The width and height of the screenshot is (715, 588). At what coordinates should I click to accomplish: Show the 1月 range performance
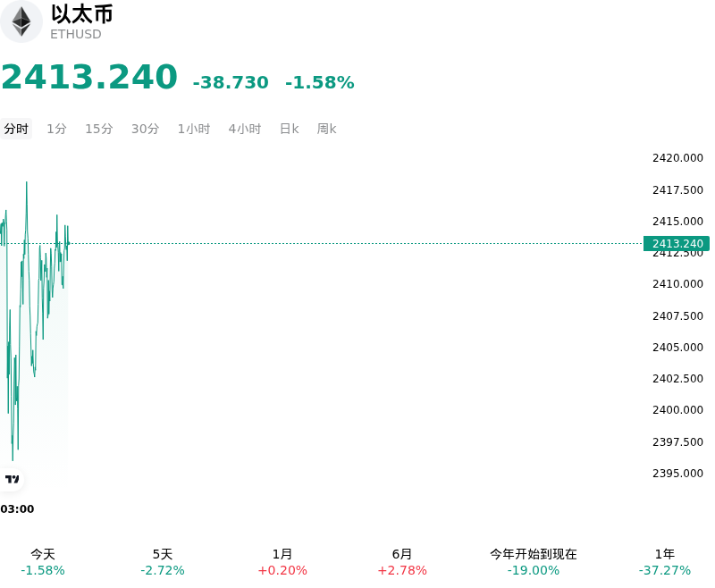282,562
